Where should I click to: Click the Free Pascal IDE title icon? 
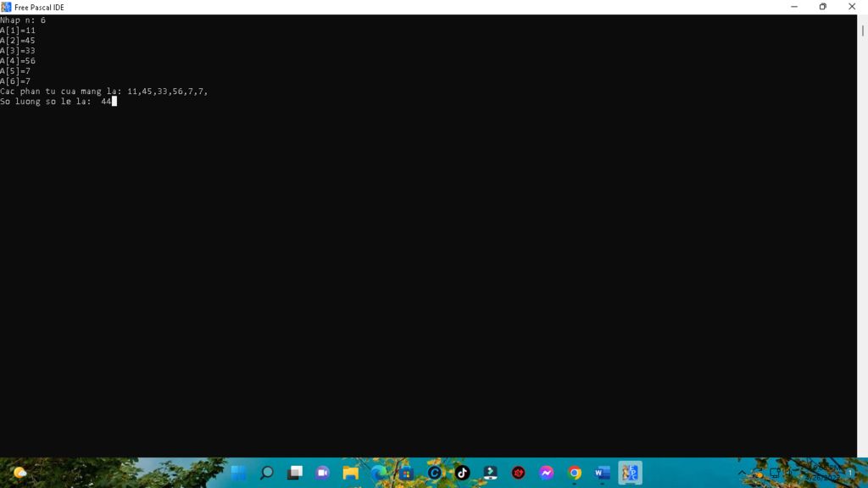click(6, 7)
